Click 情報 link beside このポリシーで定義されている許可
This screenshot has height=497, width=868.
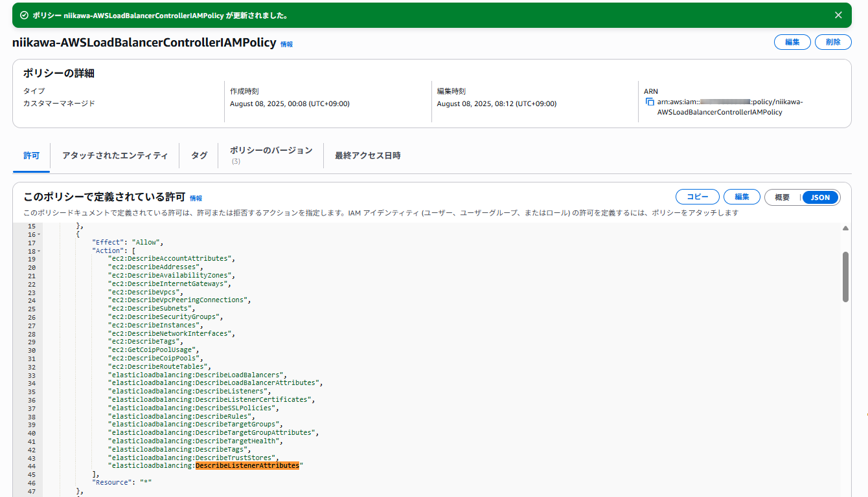[196, 198]
